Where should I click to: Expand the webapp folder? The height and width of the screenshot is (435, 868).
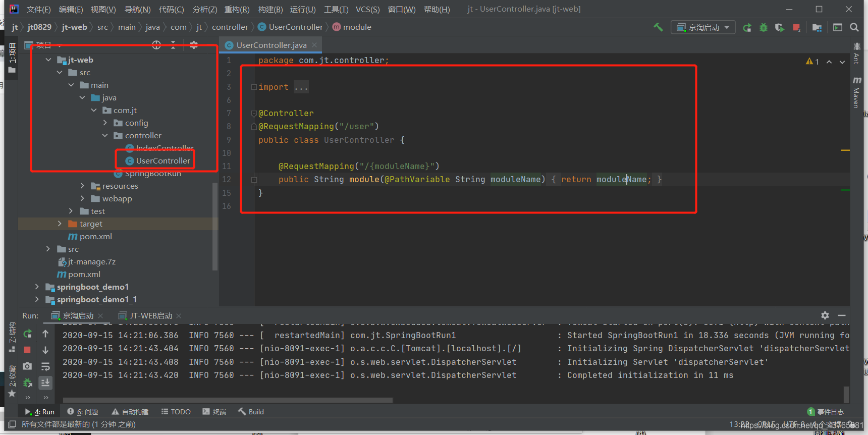click(82, 198)
